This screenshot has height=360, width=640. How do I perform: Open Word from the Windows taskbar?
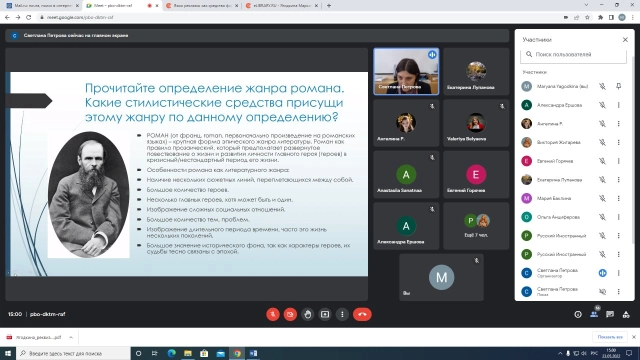click(x=253, y=353)
